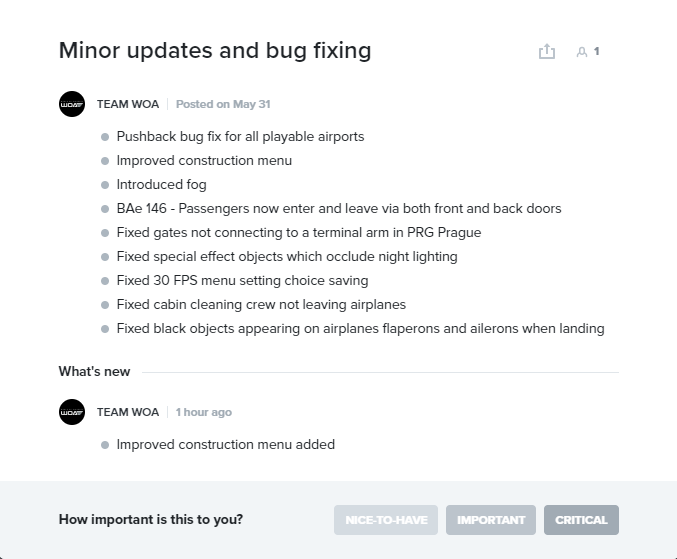Select the NICE-TO-HAVE importance button
Image resolution: width=677 pixels, height=559 pixels.
click(386, 520)
